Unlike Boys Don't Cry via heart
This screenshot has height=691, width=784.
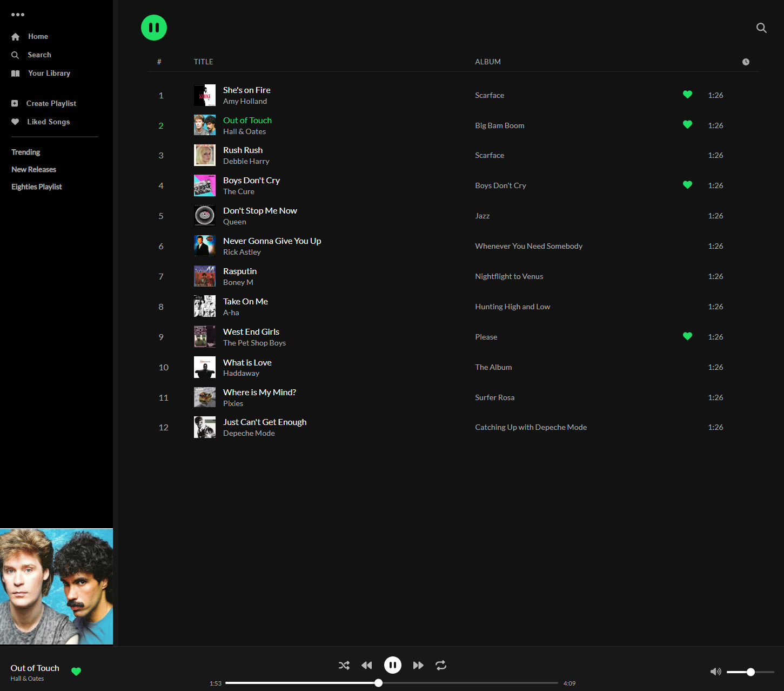(x=687, y=185)
